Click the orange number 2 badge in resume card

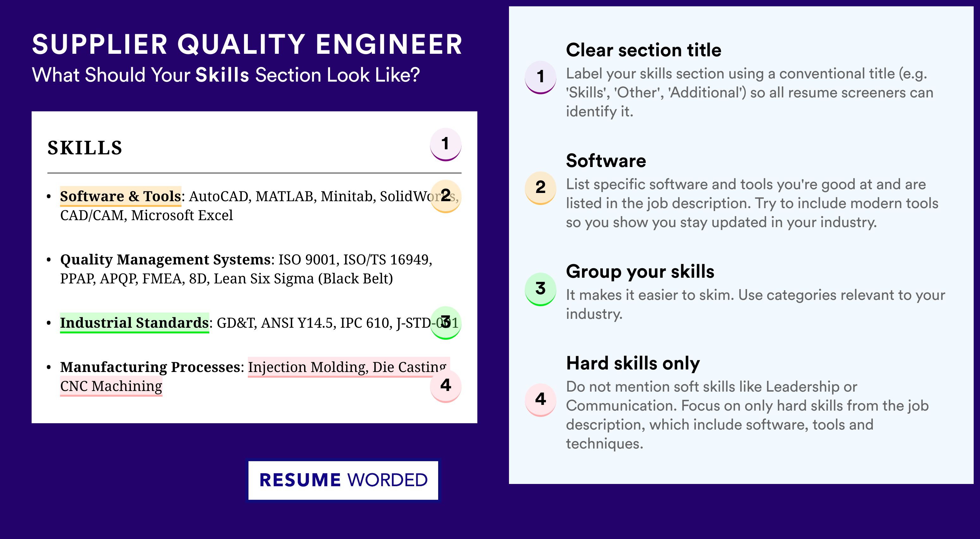[445, 196]
